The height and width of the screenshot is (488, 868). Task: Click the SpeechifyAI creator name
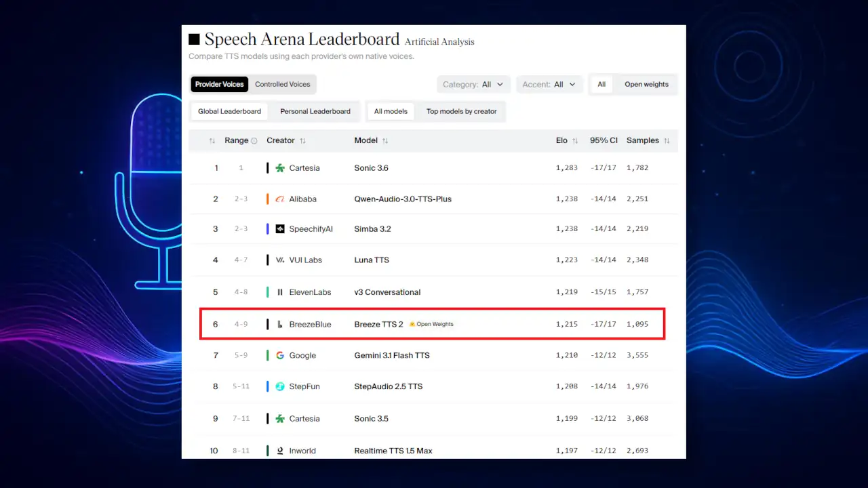pyautogui.click(x=311, y=229)
